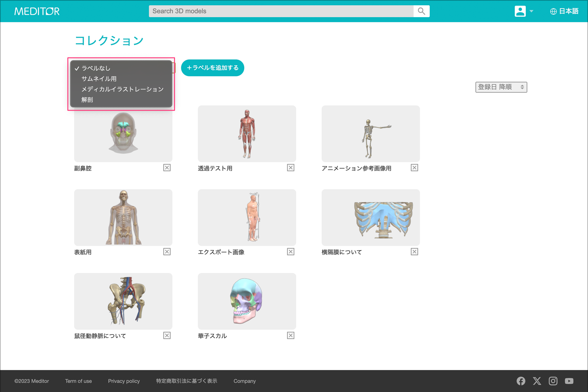Open the YouTube icon in footer
The width and height of the screenshot is (588, 392).
[569, 381]
